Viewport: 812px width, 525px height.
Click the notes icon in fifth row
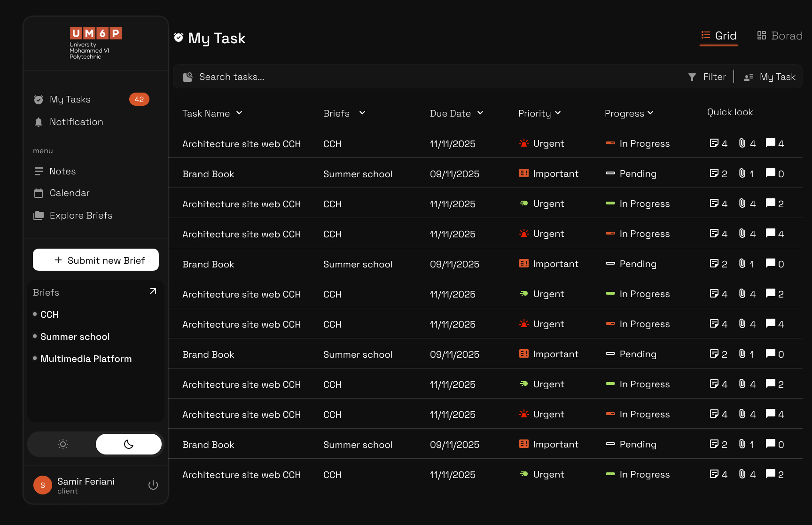pos(714,263)
